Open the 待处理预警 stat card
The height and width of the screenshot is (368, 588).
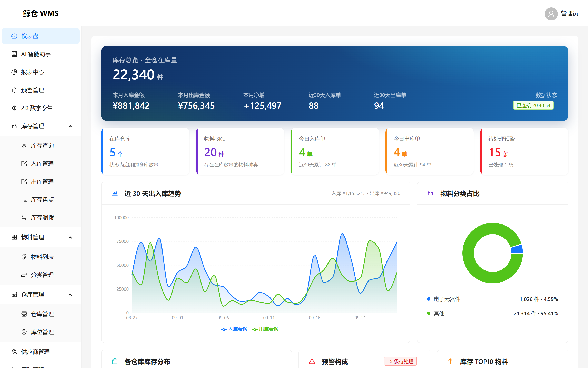(524, 151)
